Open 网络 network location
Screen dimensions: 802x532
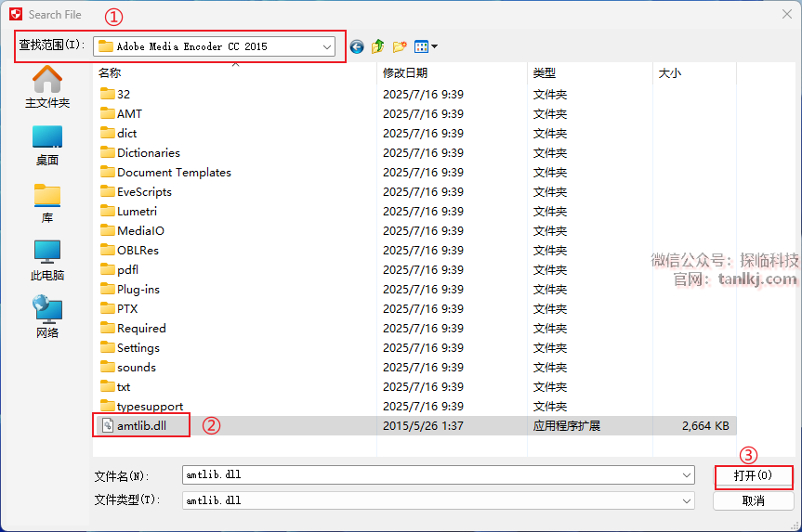[47, 317]
